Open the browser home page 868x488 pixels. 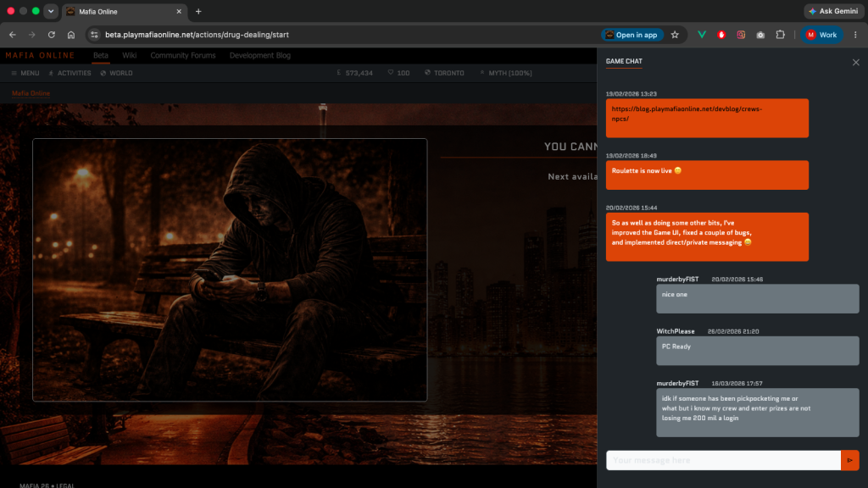pos(71,35)
